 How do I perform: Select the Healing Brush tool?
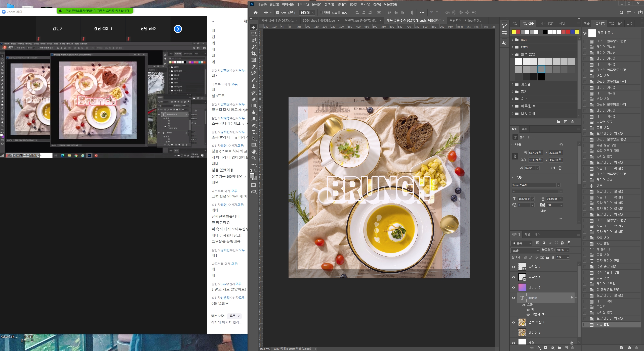point(254,73)
